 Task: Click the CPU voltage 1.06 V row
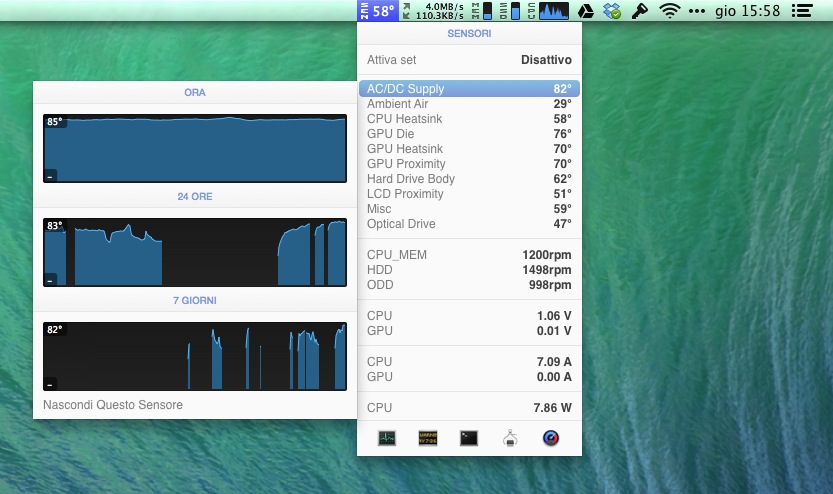pyautogui.click(x=470, y=316)
